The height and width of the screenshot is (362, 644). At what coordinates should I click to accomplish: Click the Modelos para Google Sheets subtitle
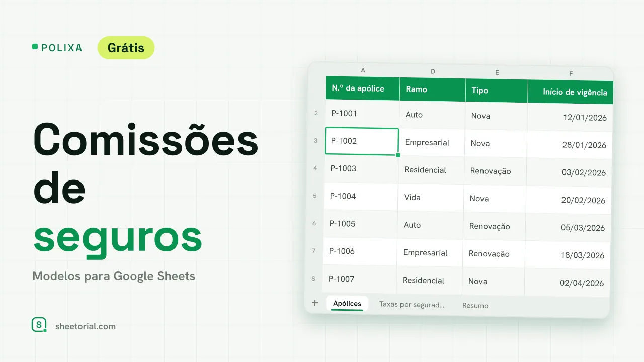click(114, 276)
